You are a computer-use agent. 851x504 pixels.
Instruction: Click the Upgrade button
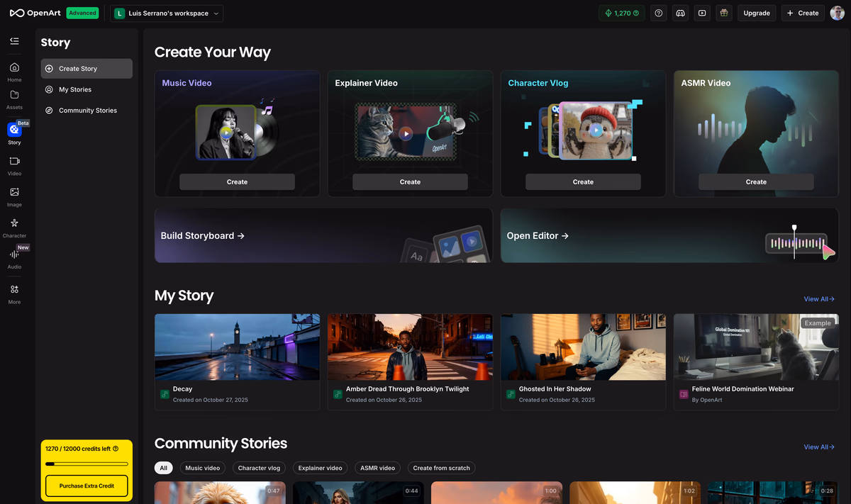756,13
